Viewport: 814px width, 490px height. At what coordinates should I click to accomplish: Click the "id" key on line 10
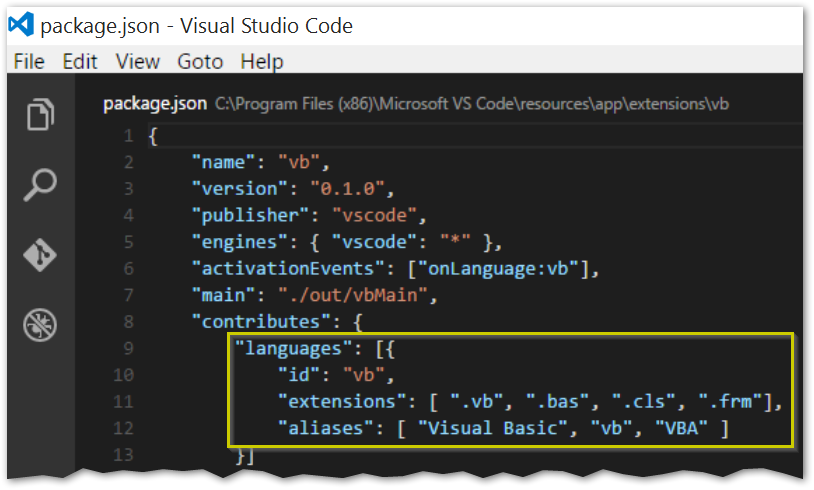(x=299, y=374)
